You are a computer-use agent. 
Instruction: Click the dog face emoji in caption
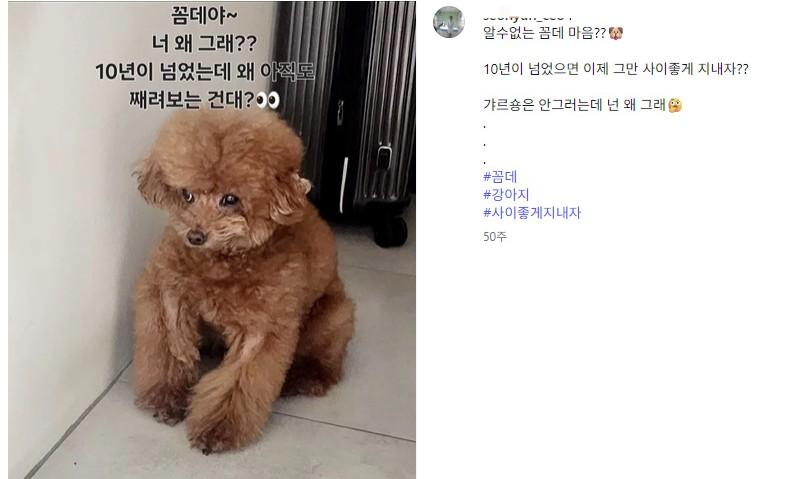616,33
